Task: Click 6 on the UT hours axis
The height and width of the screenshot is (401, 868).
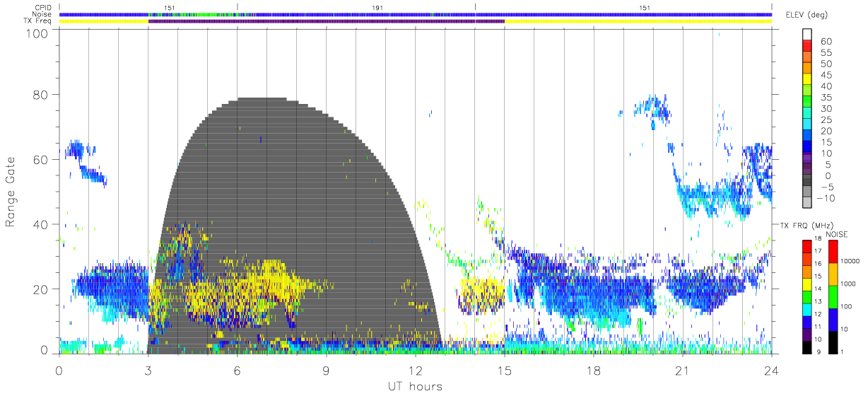Action: tap(237, 369)
